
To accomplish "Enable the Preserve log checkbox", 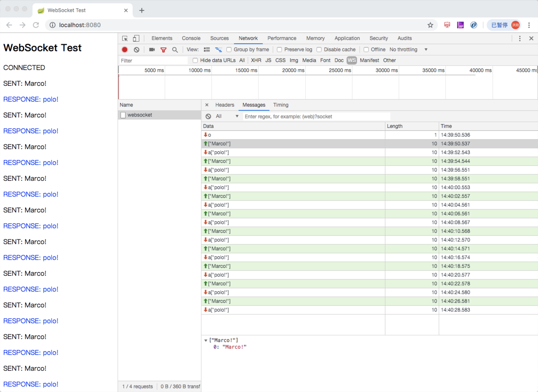I will [279, 50].
